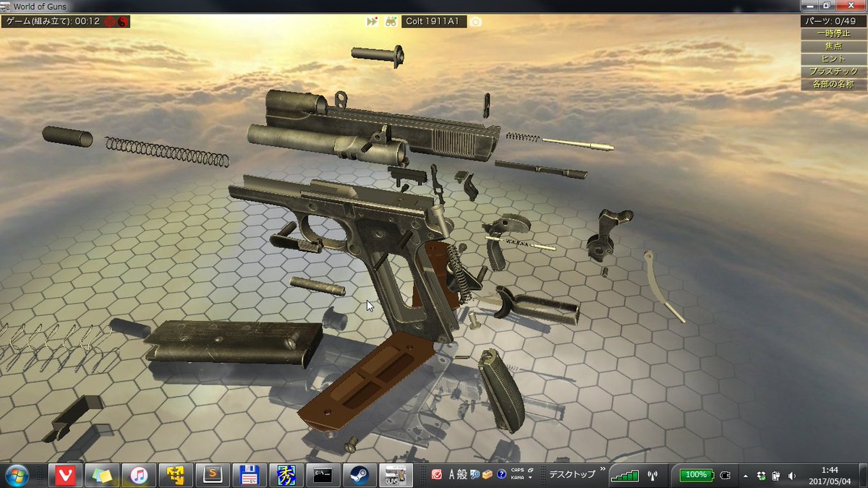Toggle 各部の名称 part names display
The image size is (868, 488).
point(833,84)
